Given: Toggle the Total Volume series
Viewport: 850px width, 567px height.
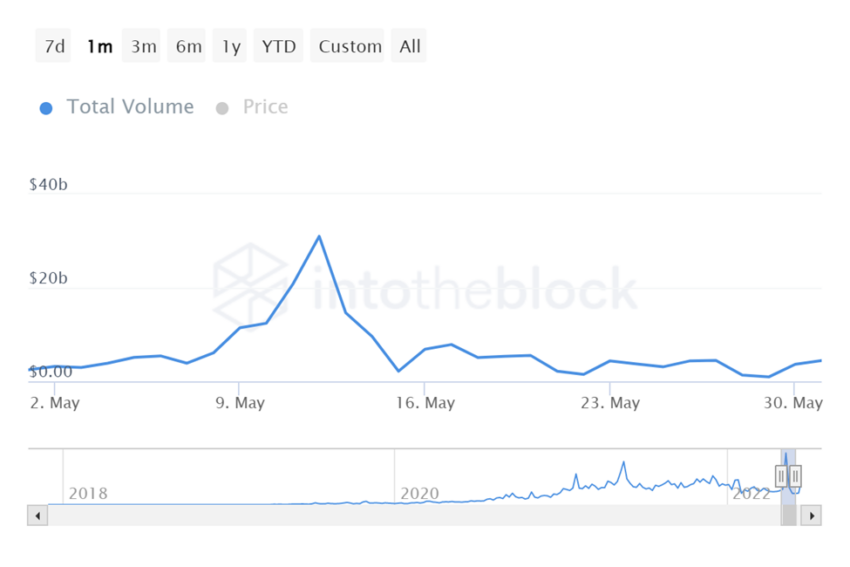Looking at the screenshot, I should point(130,107).
